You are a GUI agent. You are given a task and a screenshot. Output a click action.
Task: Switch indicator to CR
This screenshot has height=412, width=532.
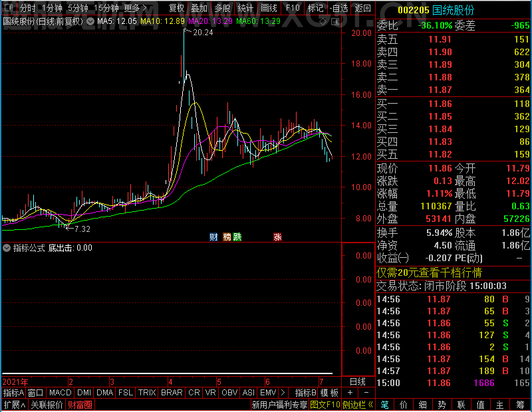[194, 393]
